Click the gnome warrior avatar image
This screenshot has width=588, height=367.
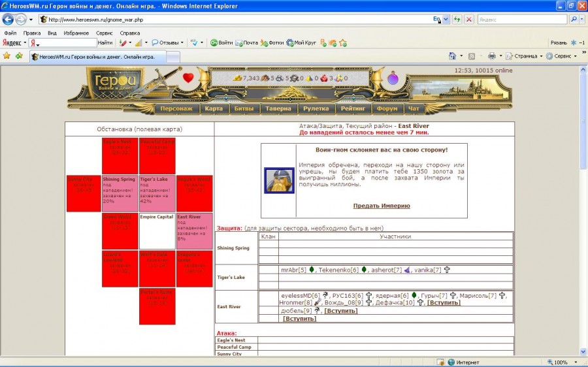point(279,180)
